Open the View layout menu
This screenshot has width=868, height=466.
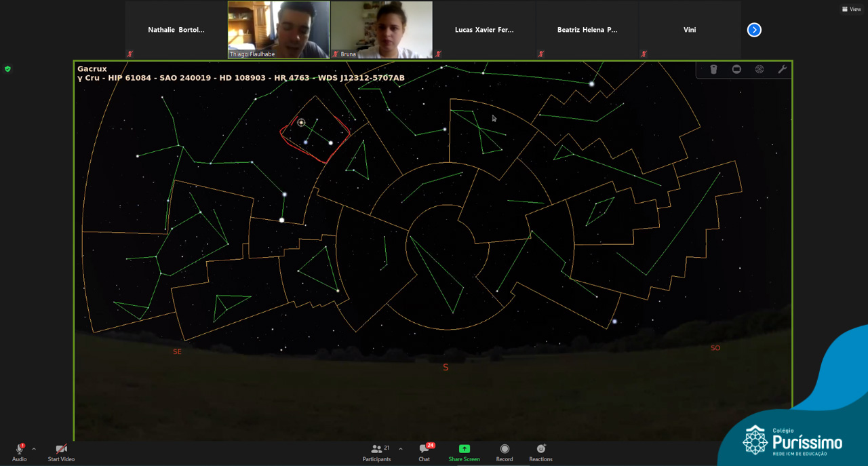coord(851,9)
